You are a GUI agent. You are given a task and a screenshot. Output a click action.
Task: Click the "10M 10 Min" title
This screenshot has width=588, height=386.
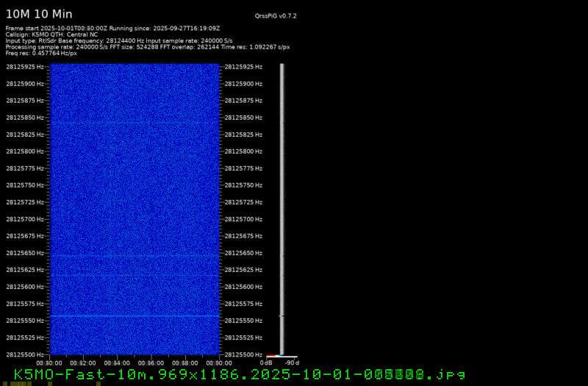coord(39,13)
